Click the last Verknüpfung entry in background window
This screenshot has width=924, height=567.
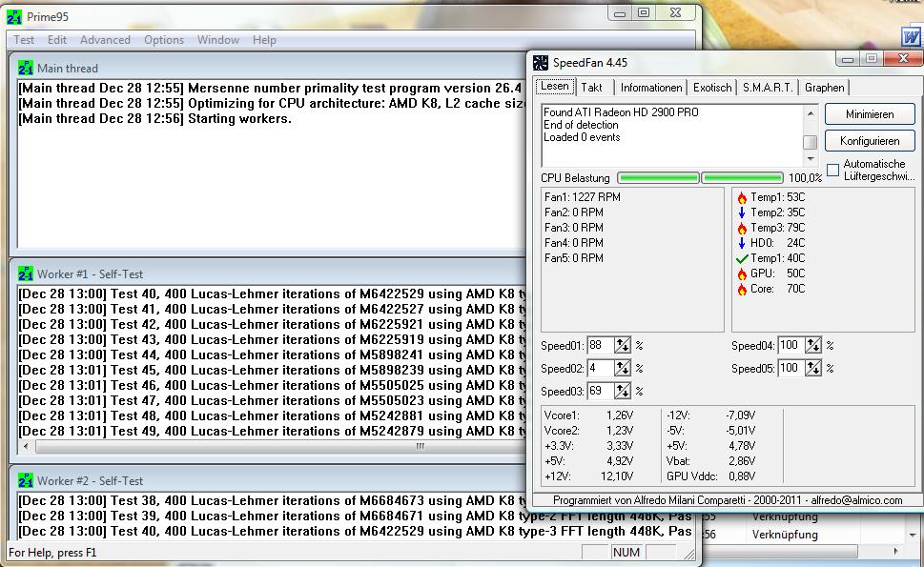785,535
